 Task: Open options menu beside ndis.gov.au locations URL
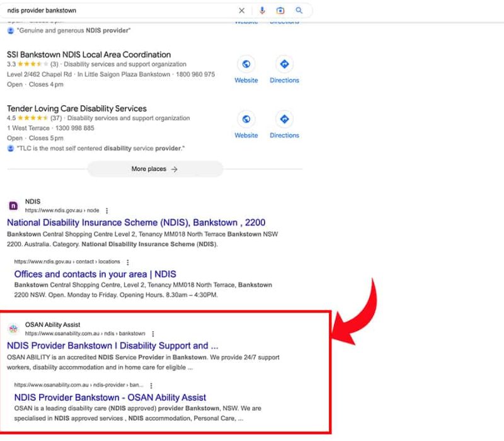[128, 262]
